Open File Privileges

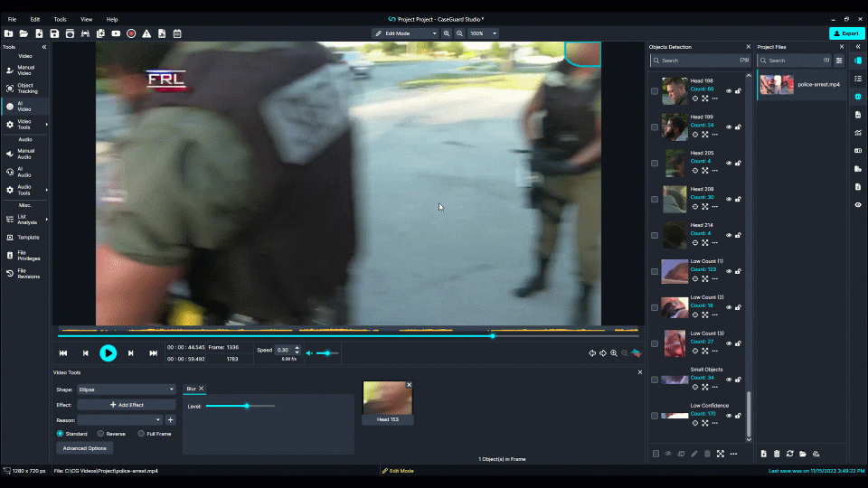pyautogui.click(x=25, y=256)
